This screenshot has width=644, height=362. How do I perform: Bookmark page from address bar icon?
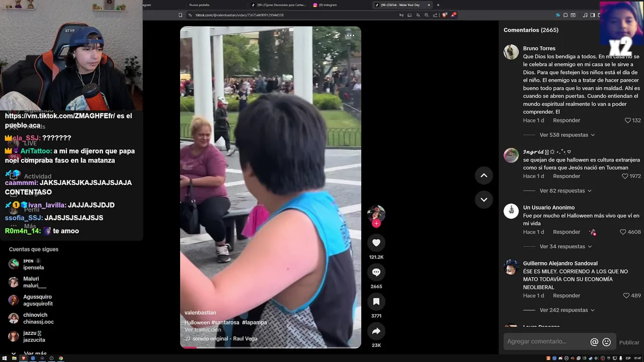tap(181, 15)
